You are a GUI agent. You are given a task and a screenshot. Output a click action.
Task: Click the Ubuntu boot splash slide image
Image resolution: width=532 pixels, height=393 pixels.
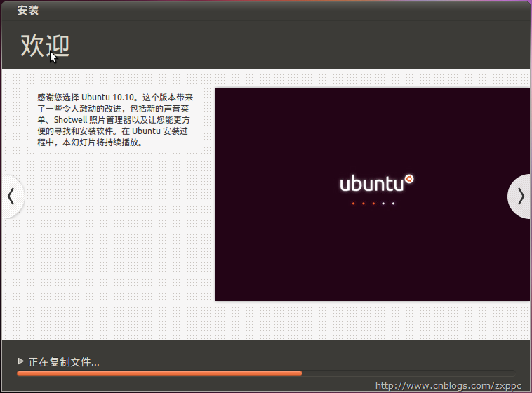373,194
